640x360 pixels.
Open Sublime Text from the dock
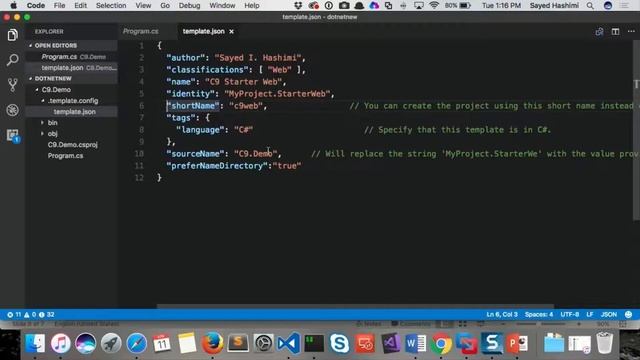coord(238,343)
